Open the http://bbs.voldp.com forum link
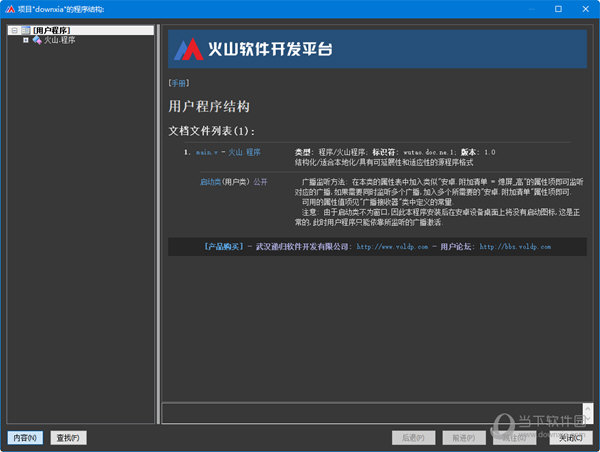 (x=515, y=247)
